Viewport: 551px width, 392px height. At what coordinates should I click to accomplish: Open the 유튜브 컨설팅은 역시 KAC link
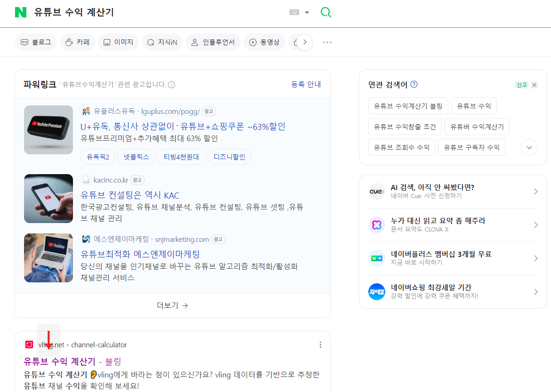coord(130,195)
